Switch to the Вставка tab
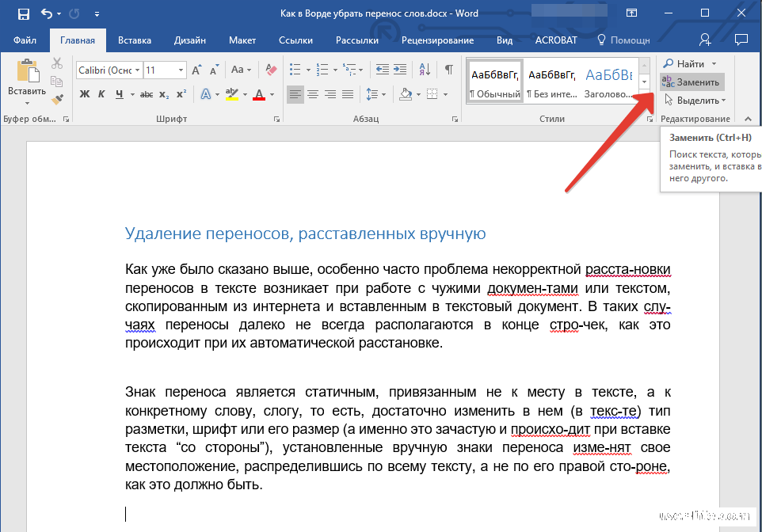762x532 pixels. (x=135, y=40)
